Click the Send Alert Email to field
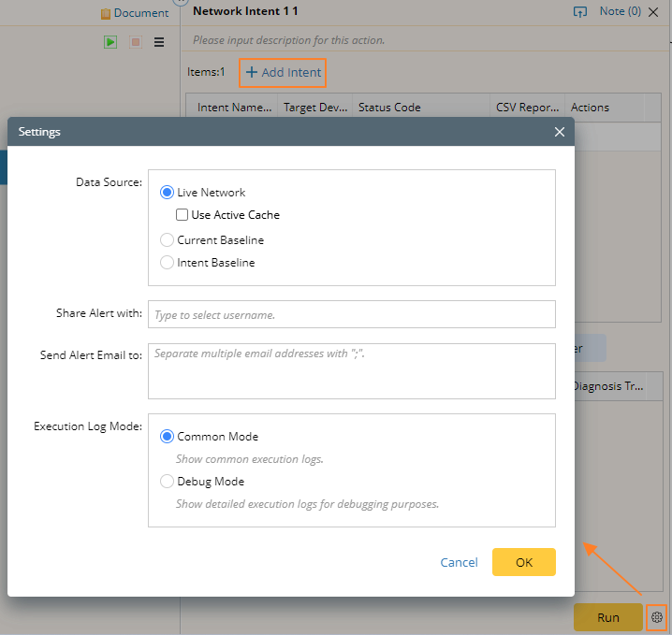 point(352,371)
